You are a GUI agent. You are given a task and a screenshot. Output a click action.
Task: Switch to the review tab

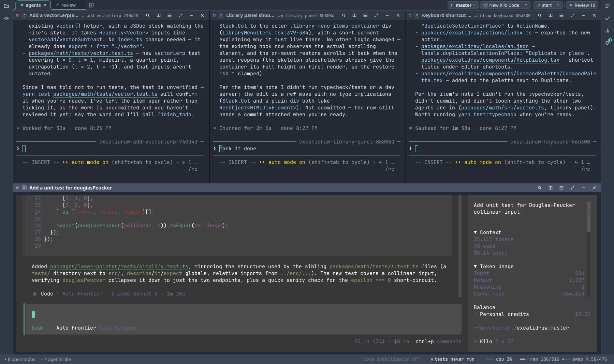tap(66, 5)
